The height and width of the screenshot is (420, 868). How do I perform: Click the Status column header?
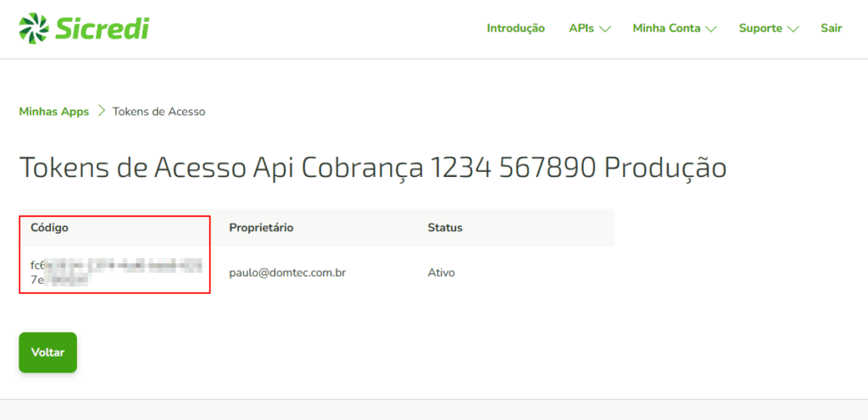pyautogui.click(x=445, y=228)
